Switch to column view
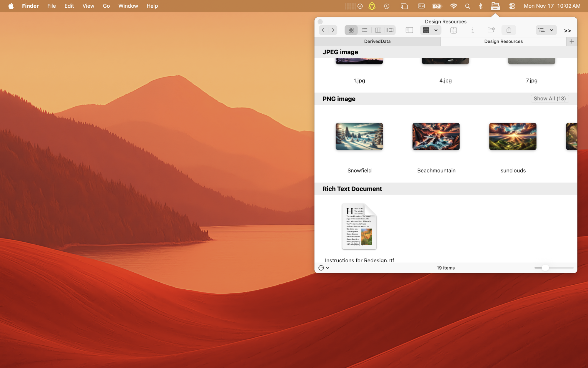 point(378,30)
